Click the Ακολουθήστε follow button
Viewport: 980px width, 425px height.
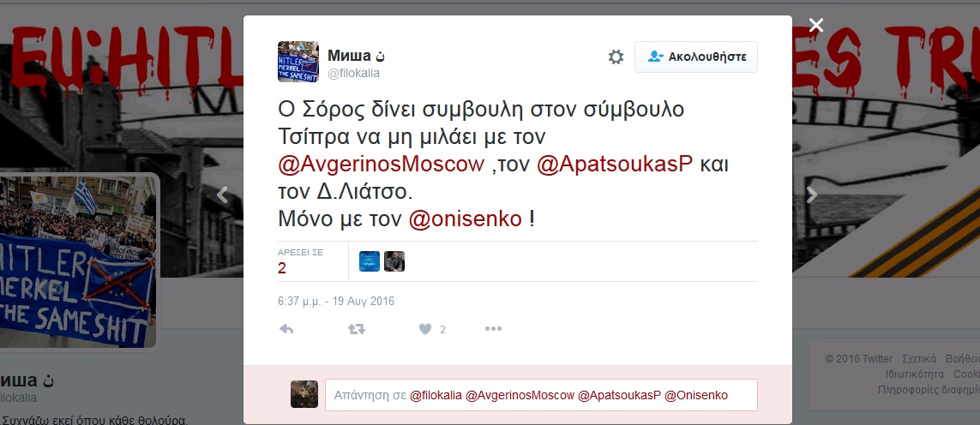[x=695, y=57]
